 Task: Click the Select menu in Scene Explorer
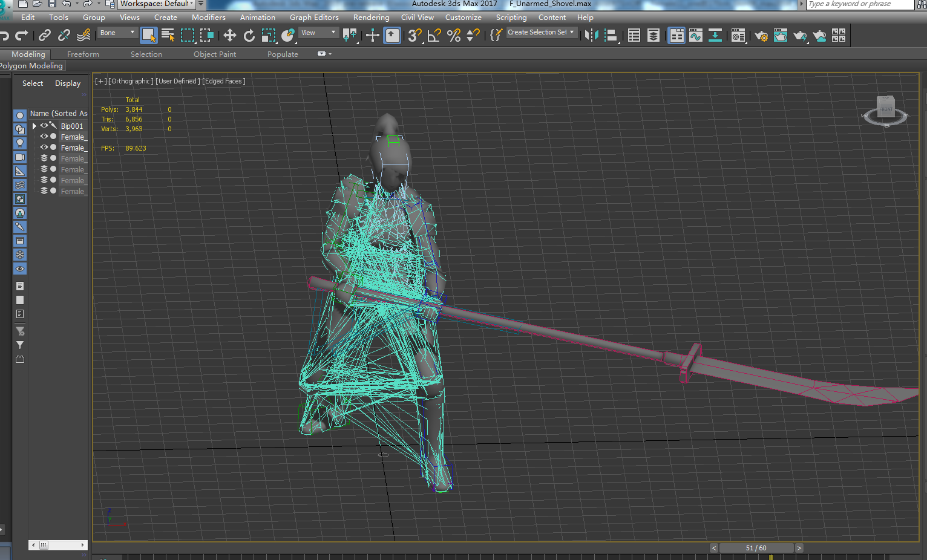tap(33, 83)
